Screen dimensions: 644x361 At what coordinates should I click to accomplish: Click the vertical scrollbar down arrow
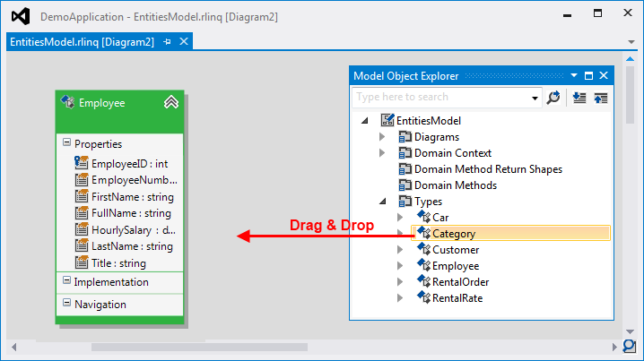(x=630, y=331)
